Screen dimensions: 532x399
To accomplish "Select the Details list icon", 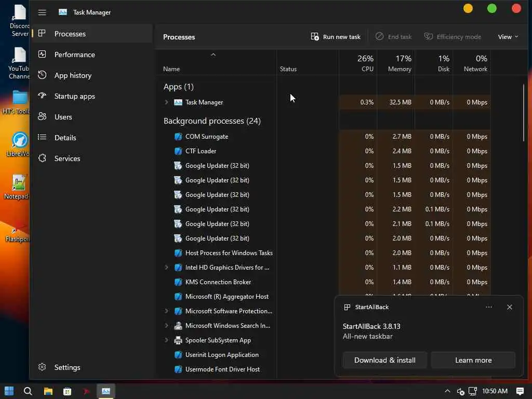I will click(x=42, y=137).
